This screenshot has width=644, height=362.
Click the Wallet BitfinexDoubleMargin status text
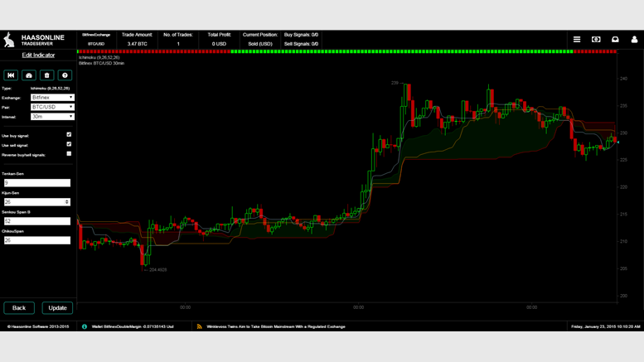pyautogui.click(x=133, y=326)
